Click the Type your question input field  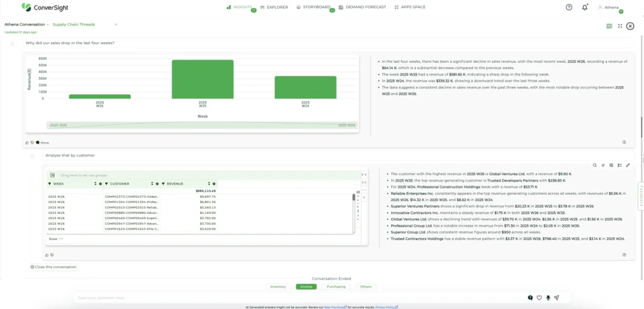(x=296, y=298)
